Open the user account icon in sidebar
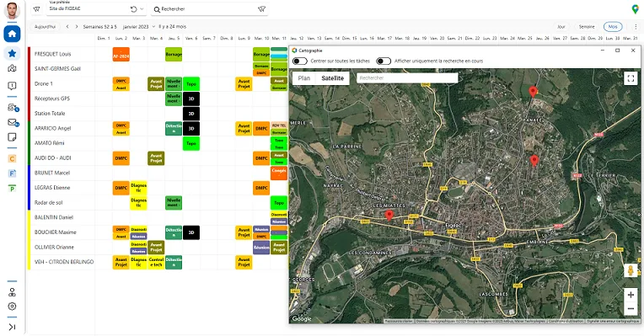 [12, 292]
